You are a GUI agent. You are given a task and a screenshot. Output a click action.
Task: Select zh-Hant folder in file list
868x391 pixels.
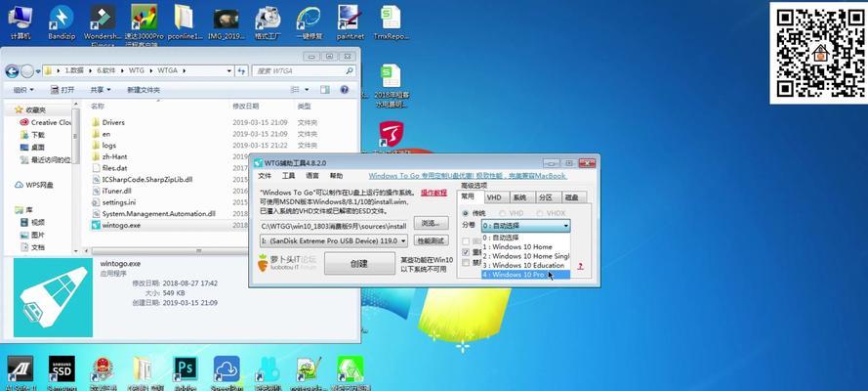pos(114,156)
